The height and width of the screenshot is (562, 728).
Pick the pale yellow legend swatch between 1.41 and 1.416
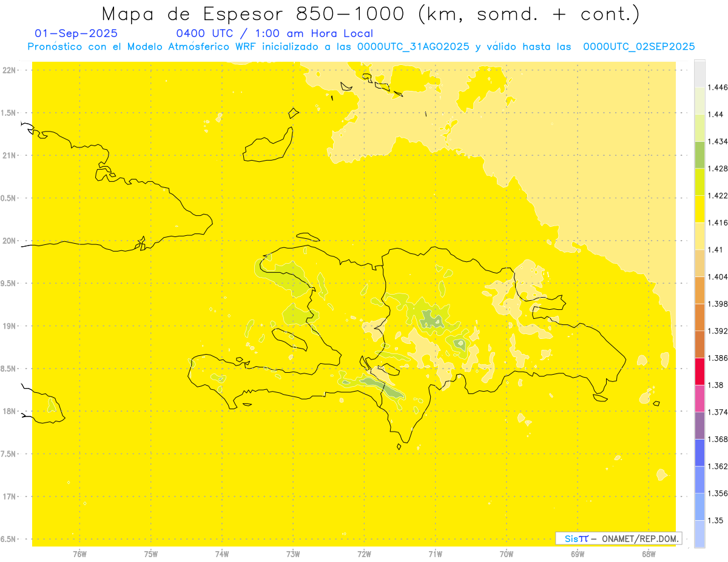click(x=699, y=236)
